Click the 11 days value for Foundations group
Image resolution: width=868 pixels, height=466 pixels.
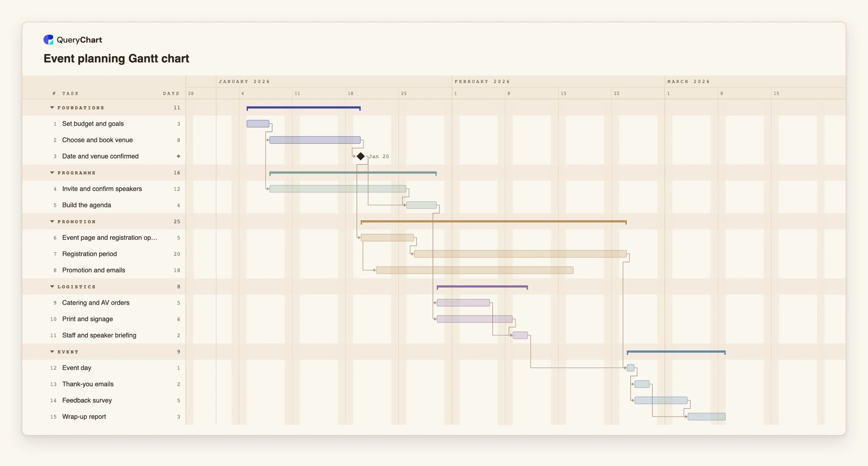click(x=177, y=108)
